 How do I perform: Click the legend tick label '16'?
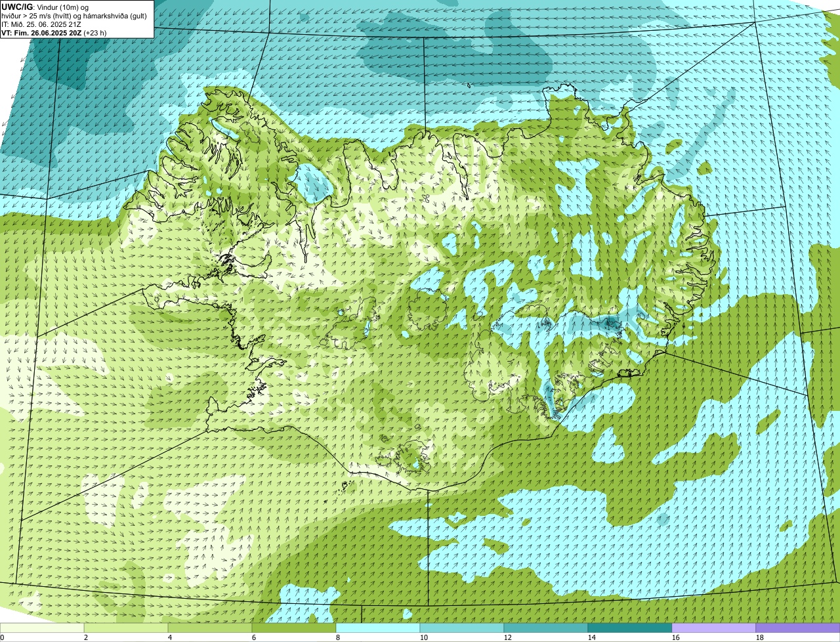(x=676, y=637)
